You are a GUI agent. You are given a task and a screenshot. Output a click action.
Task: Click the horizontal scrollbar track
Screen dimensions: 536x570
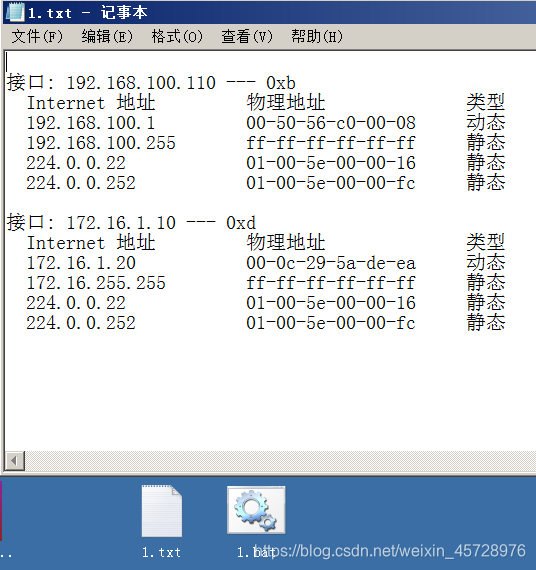pyautogui.click(x=280, y=461)
